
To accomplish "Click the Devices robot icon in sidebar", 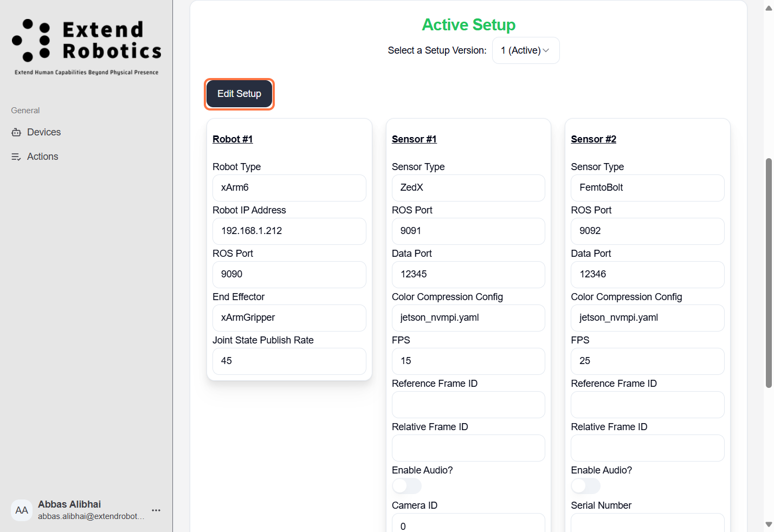I will (x=16, y=132).
